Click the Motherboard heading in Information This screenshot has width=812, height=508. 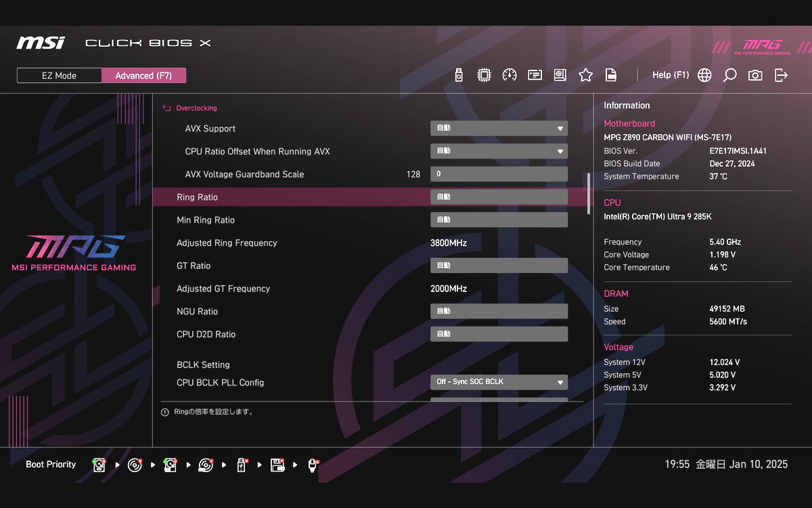[629, 124]
